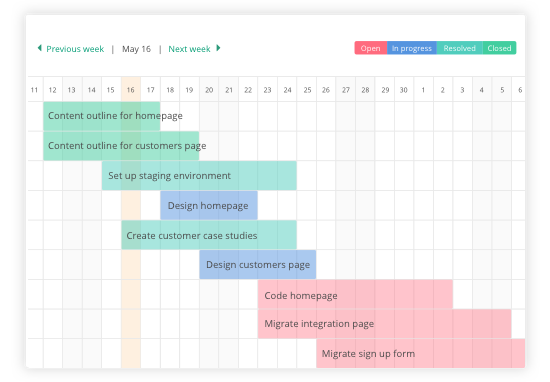Image resolution: width=550 pixels, height=382 pixels.
Task: Select the Code homepage task bar
Action: point(355,294)
